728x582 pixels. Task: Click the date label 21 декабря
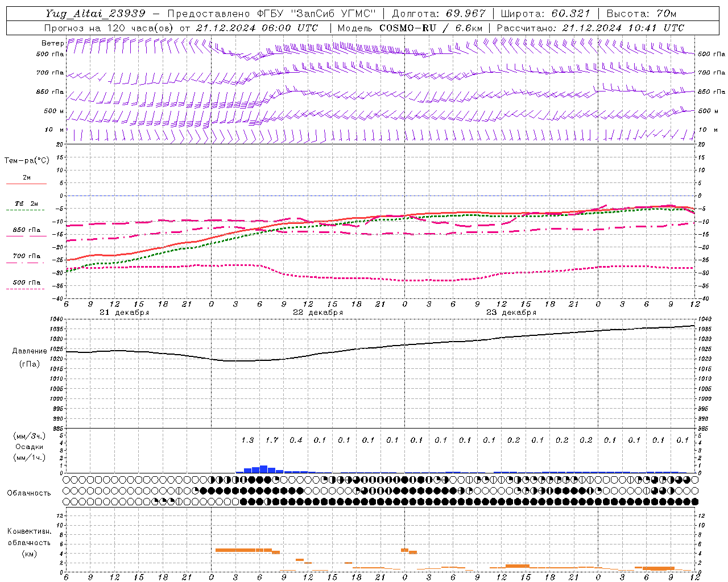click(125, 313)
